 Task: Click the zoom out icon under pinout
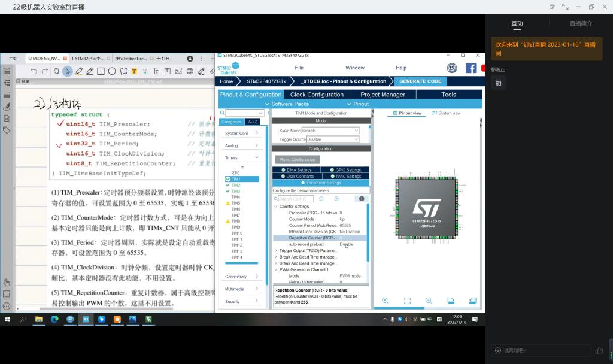[429, 301]
